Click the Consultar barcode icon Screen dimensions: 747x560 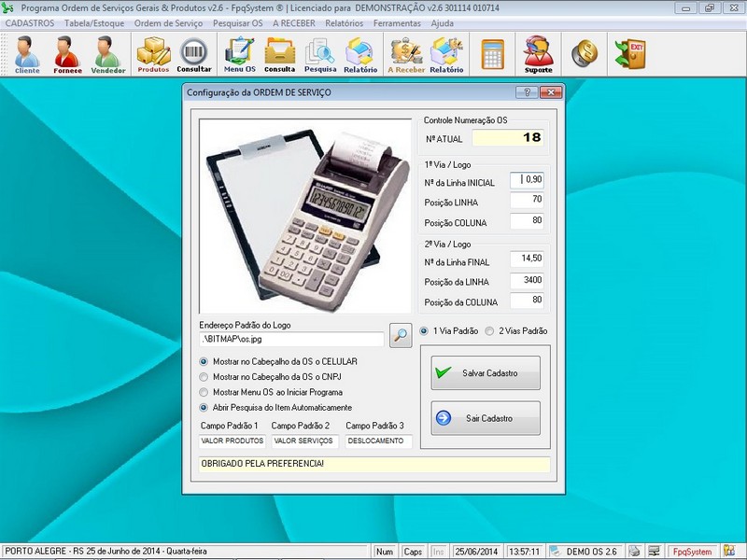click(x=194, y=54)
